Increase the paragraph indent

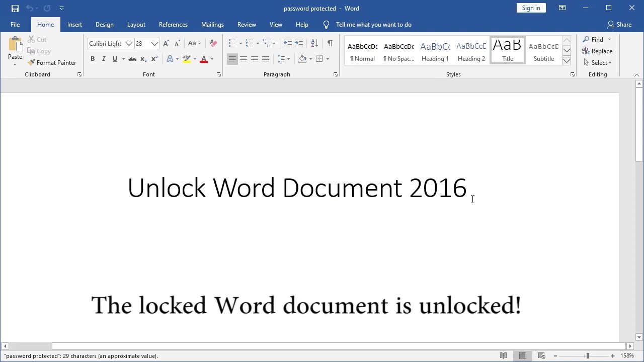pos(299,44)
